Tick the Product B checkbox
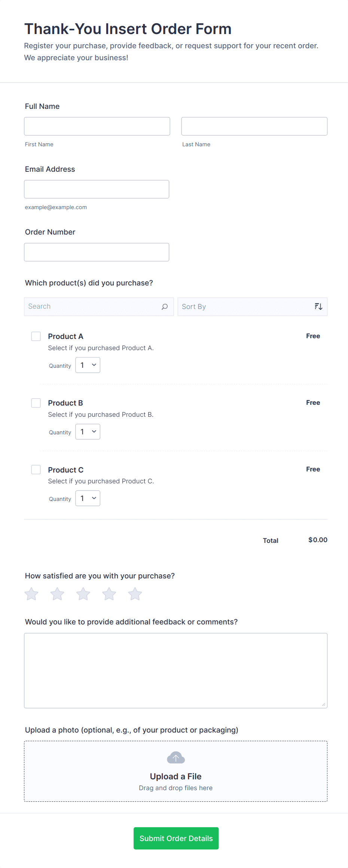This screenshot has width=348, height=868. (36, 403)
